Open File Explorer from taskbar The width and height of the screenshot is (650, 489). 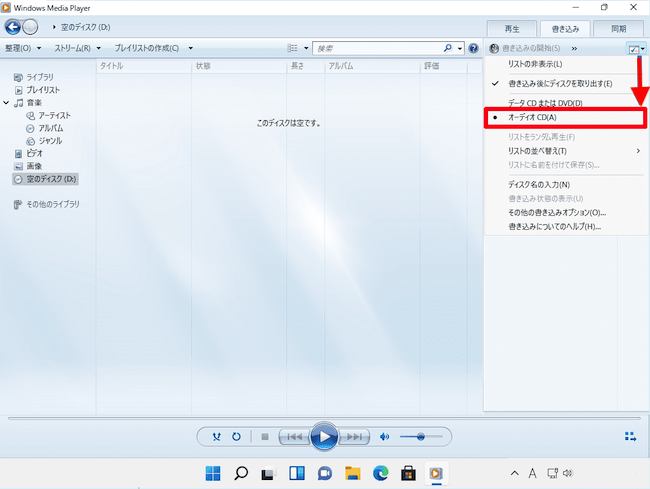[352, 473]
